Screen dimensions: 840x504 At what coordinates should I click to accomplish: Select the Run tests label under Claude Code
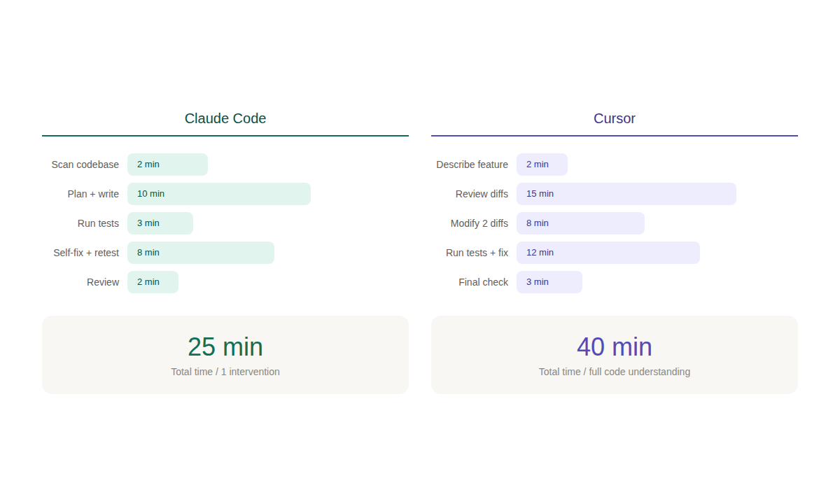tap(98, 223)
